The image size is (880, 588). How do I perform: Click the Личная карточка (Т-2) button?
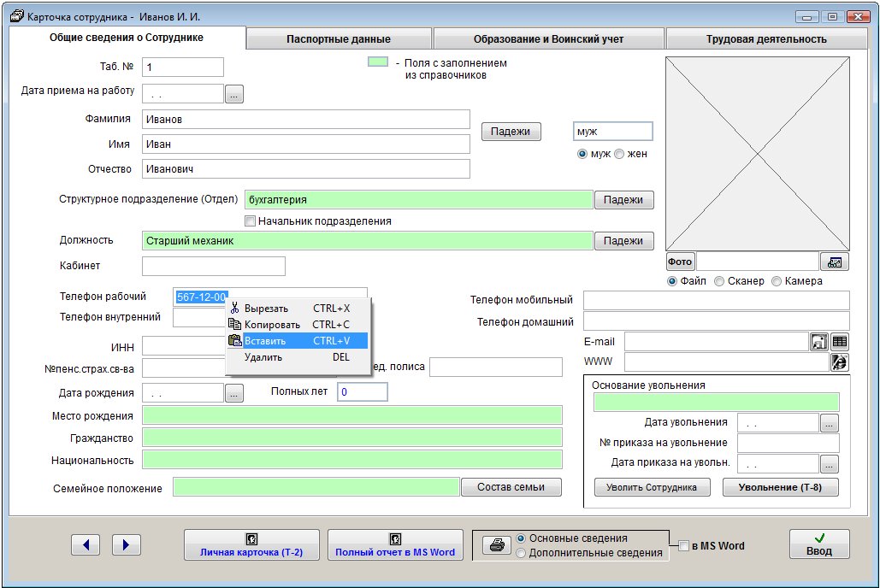point(251,544)
